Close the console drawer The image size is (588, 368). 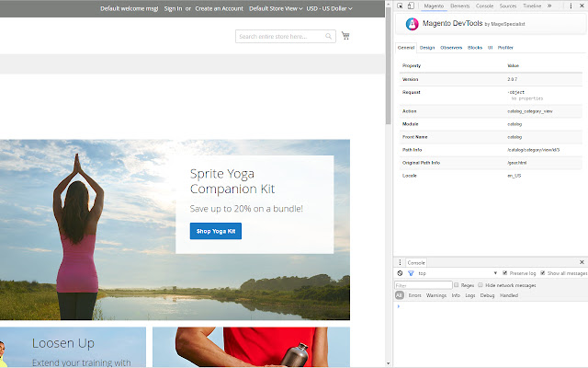click(582, 262)
